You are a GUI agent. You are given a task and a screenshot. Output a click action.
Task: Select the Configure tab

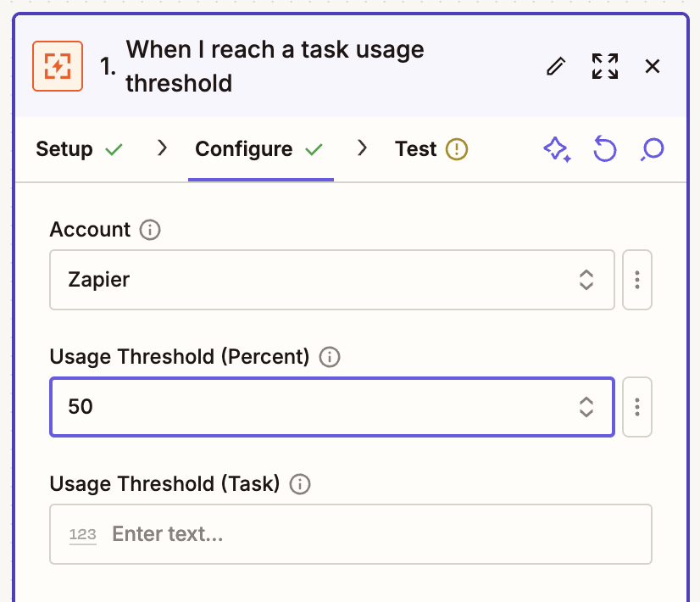pos(259,149)
